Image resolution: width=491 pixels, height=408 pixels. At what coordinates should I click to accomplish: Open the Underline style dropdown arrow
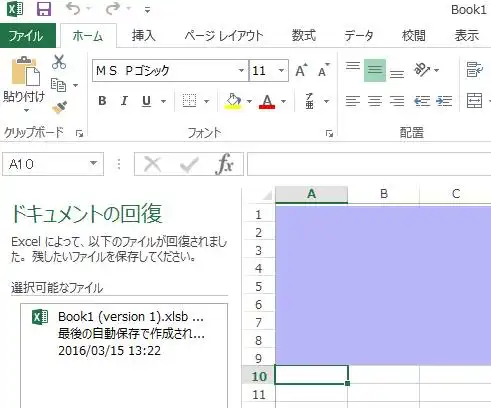click(163, 101)
